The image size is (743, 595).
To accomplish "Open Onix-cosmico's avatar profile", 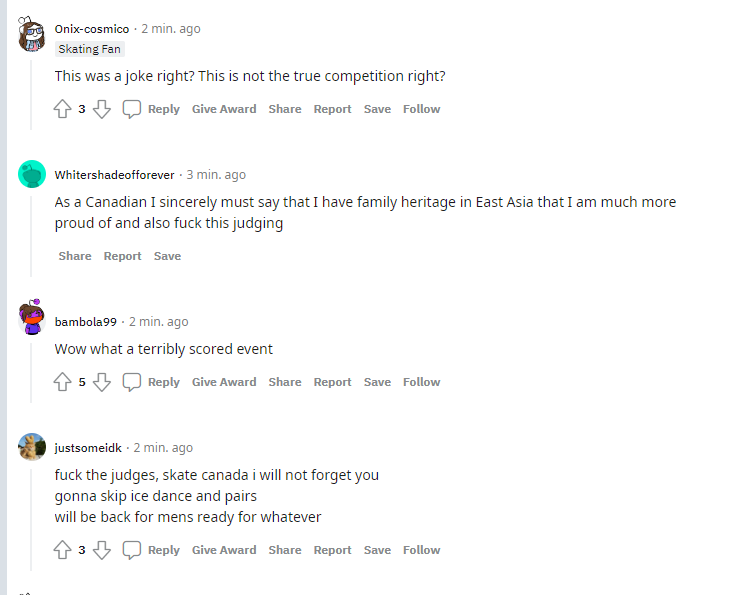I will pos(32,36).
